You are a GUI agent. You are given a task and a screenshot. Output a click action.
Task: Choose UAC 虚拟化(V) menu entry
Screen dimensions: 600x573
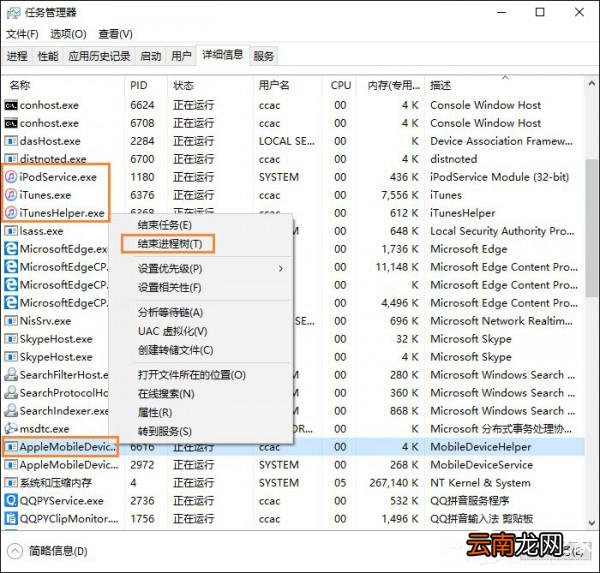173,331
